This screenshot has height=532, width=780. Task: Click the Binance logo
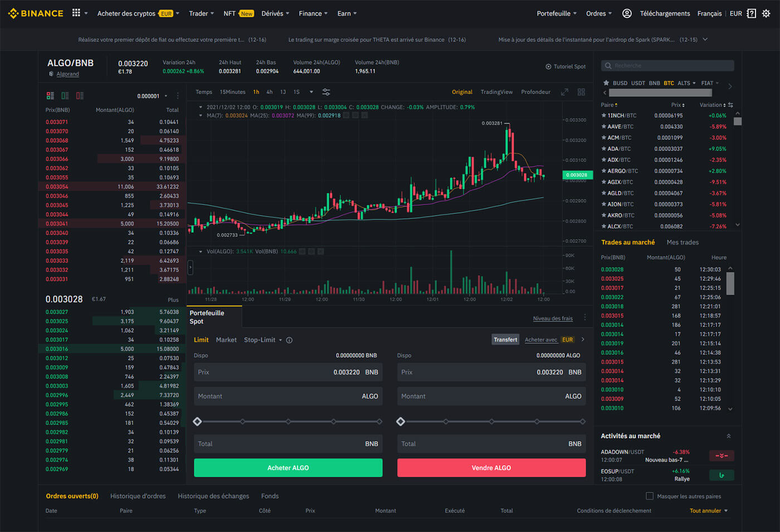[36, 13]
